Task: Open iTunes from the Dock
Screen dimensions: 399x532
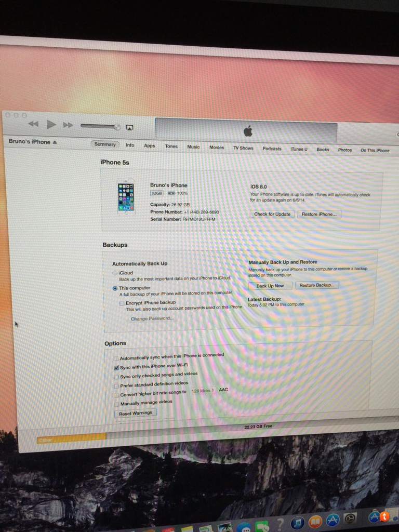Action: (298, 523)
